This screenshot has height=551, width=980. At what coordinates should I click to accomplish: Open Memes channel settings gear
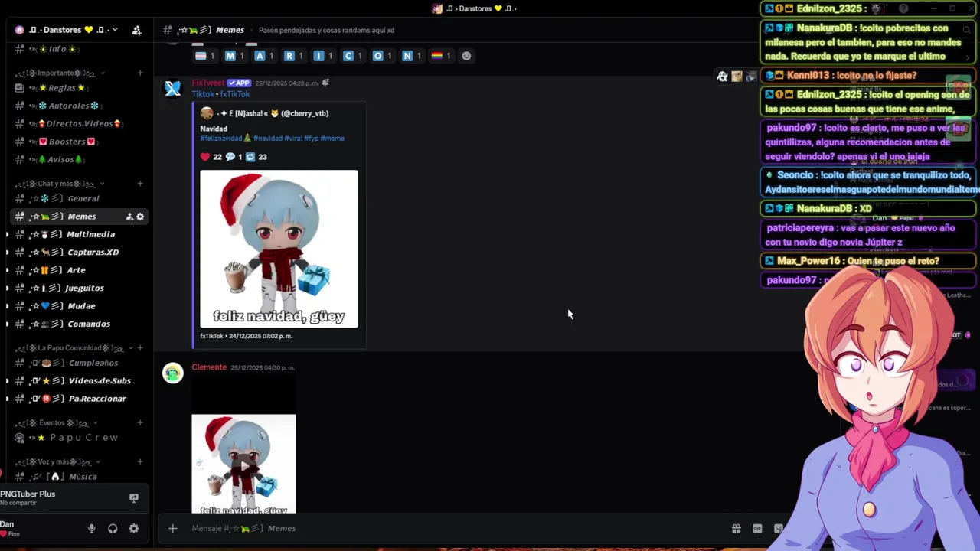point(140,217)
